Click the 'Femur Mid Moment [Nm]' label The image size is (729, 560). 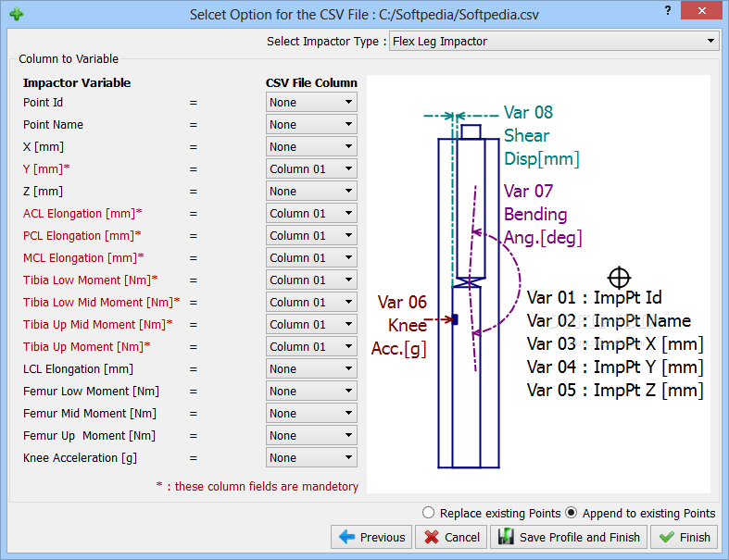[90, 413]
